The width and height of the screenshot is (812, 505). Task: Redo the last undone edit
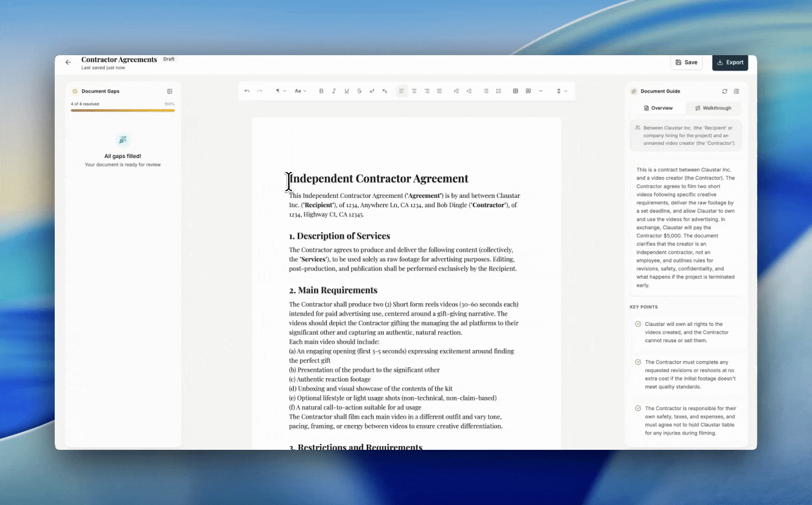point(260,91)
